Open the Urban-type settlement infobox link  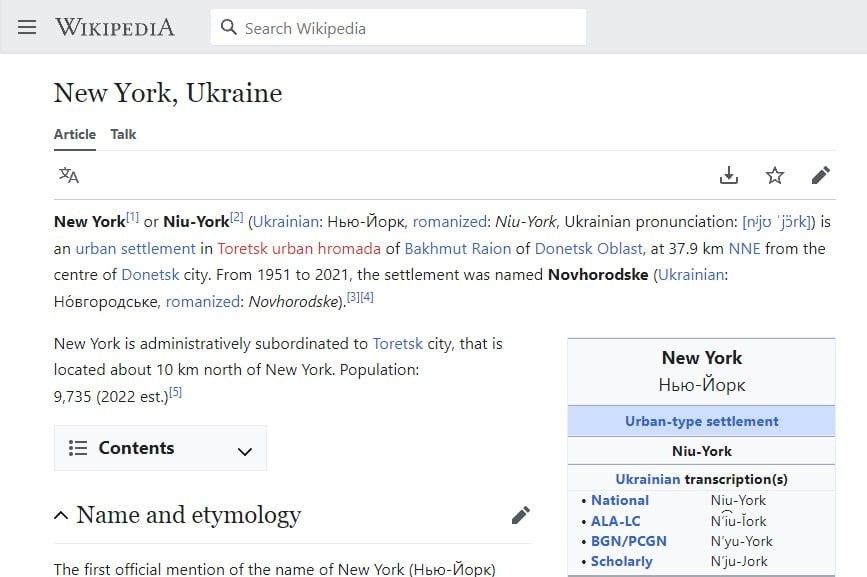[x=701, y=421]
